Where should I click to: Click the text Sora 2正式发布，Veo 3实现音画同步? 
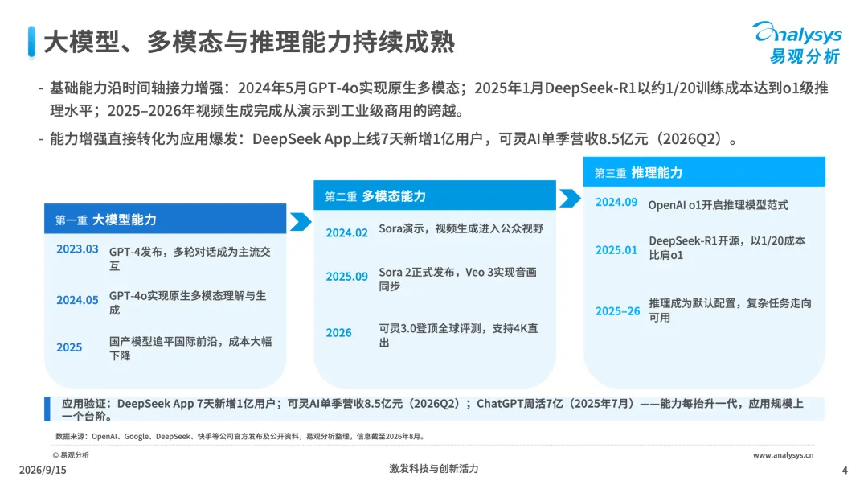tap(458, 279)
